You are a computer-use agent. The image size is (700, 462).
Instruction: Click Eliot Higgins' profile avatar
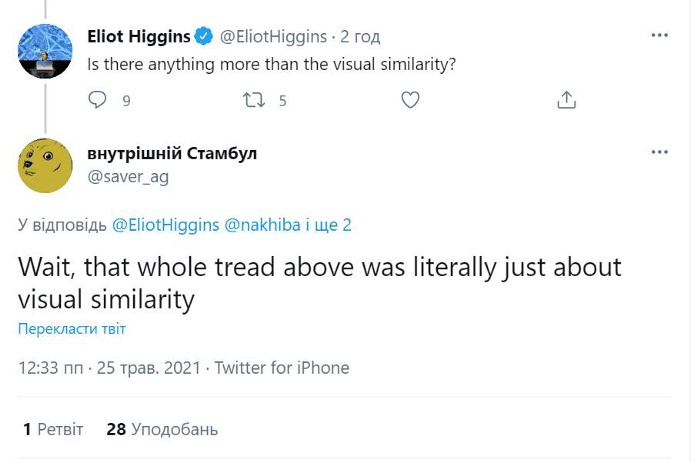click(45, 51)
